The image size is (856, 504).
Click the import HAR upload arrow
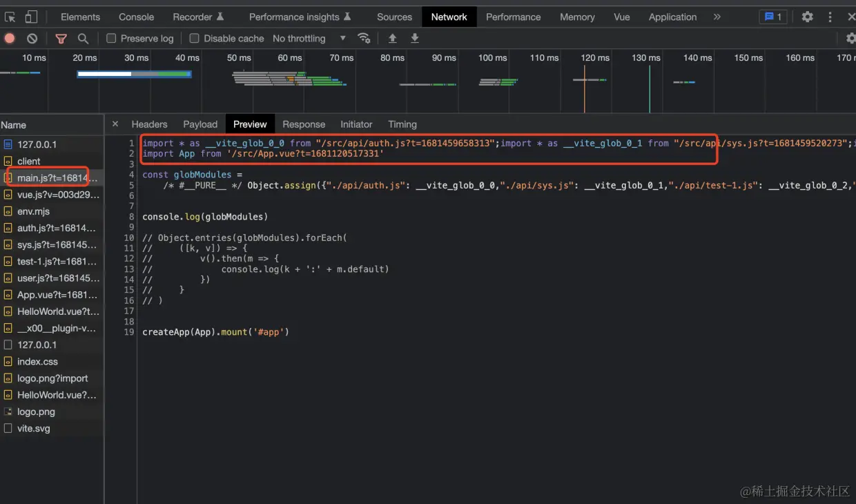[392, 38]
